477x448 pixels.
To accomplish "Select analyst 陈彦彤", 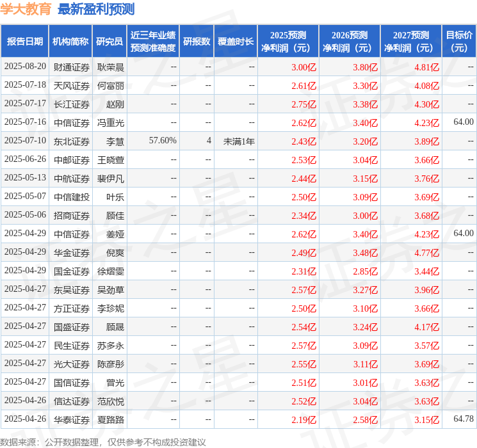I will click(x=110, y=364).
